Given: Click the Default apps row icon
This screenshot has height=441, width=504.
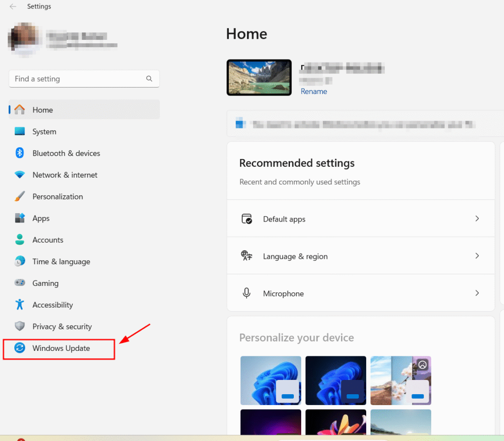Looking at the screenshot, I should click(x=247, y=219).
